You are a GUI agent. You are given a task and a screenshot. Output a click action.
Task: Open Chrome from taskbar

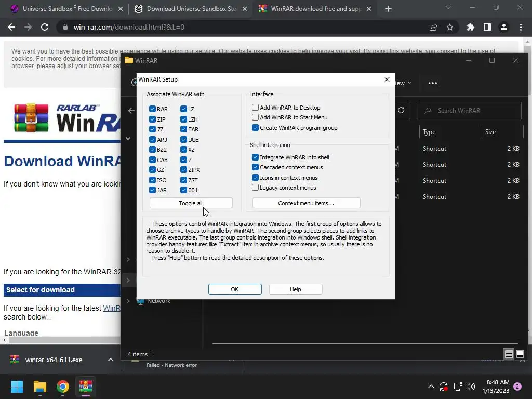coord(63,387)
